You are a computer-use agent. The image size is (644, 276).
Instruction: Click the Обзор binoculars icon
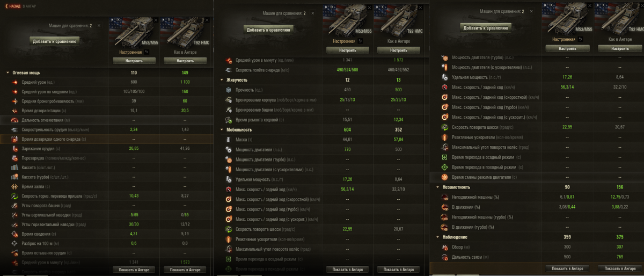(x=444, y=248)
